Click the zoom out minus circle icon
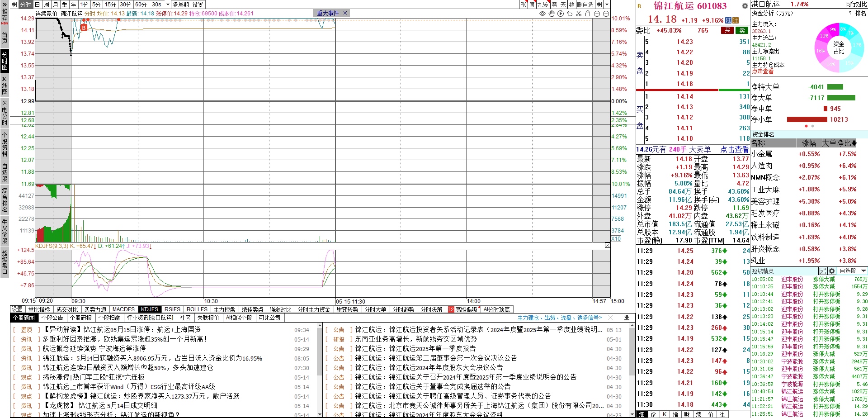868x418 pixels. pyautogui.click(x=606, y=14)
